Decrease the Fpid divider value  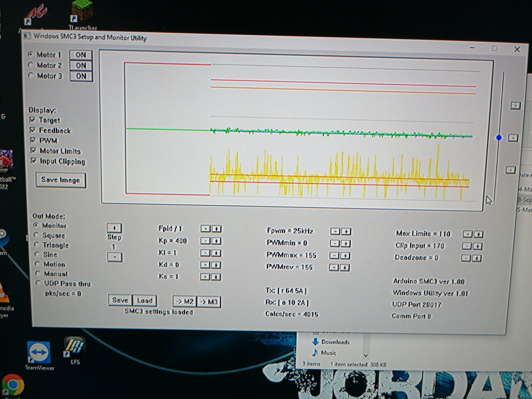205,229
